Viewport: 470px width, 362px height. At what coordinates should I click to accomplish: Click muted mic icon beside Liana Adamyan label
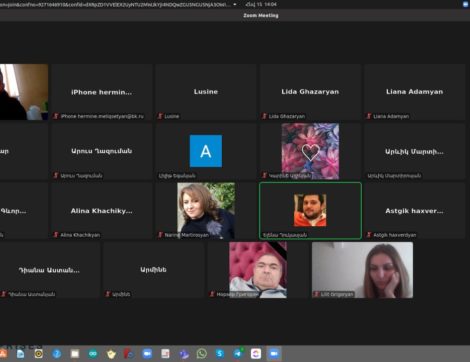369,116
